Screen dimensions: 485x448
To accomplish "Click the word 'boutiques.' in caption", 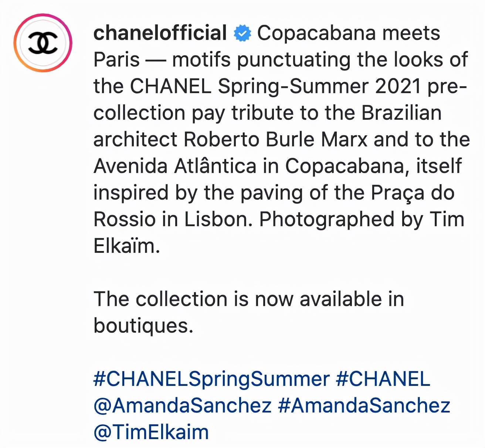I will tap(143, 326).
